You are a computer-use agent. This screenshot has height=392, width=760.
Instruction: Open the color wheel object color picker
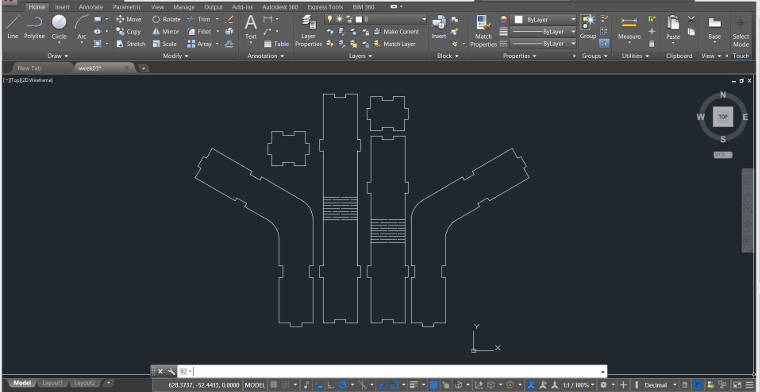coord(504,19)
